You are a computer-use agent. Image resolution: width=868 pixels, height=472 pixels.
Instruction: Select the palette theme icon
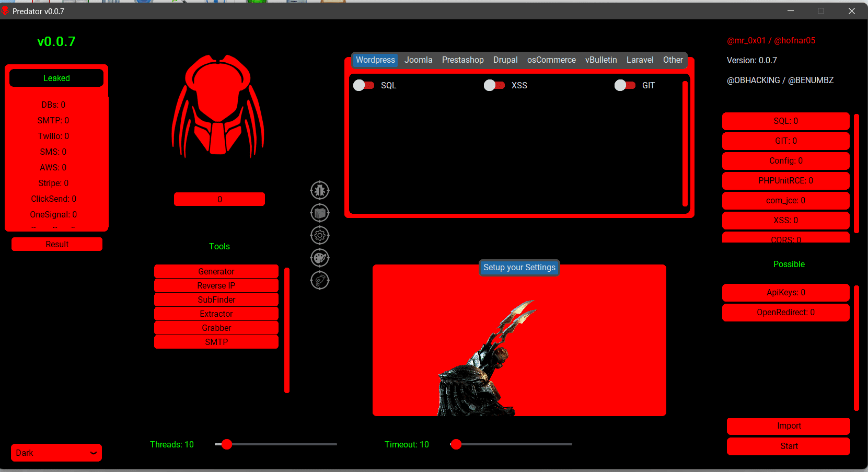(319, 258)
